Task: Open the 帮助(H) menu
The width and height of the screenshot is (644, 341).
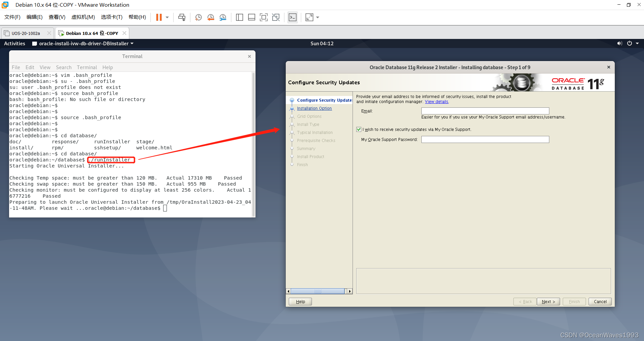Action: coord(137,17)
